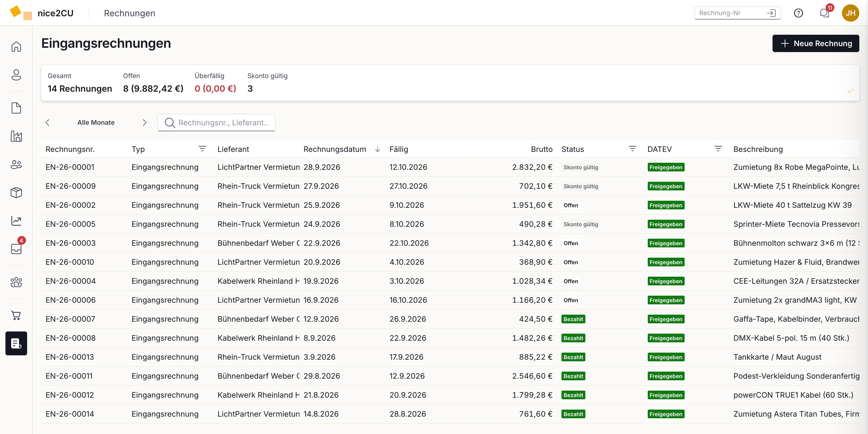Viewport: 868px width, 434px height.
Task: Open the document page sidebar icon
Action: (x=16, y=108)
